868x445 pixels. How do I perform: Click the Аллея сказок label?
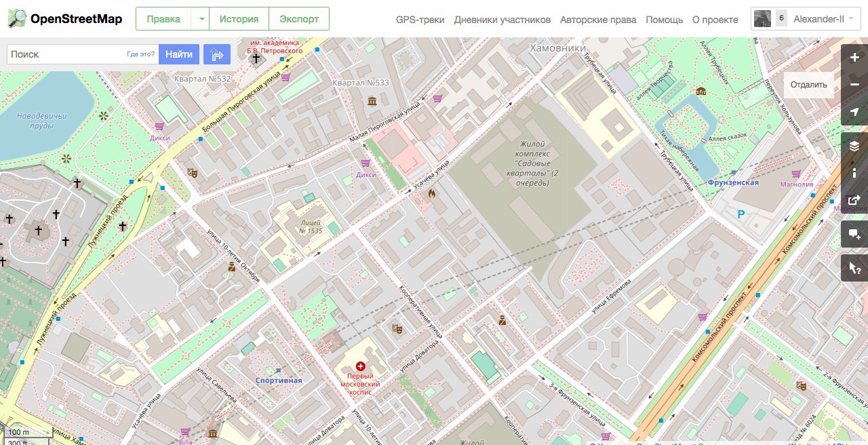click(x=728, y=137)
